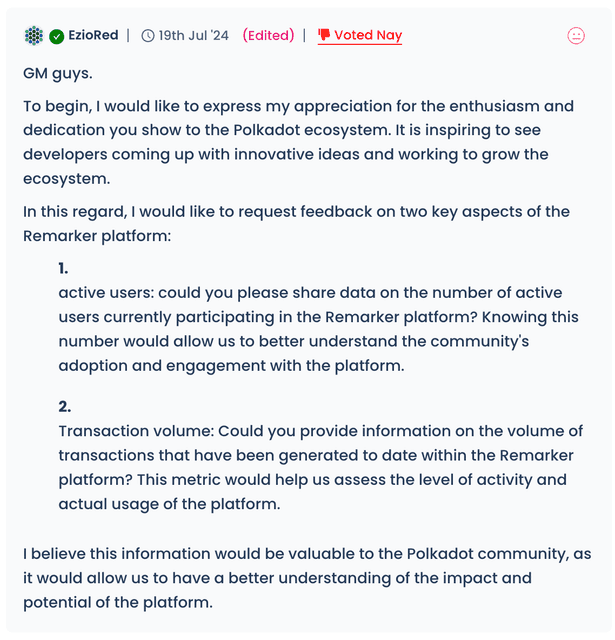
Task: Click the red thumbs-down vote icon
Action: pyautogui.click(x=324, y=35)
